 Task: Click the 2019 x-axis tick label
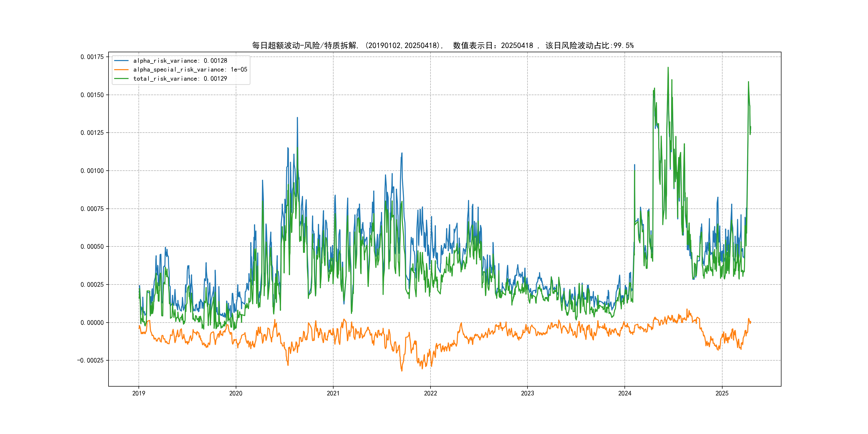(139, 393)
